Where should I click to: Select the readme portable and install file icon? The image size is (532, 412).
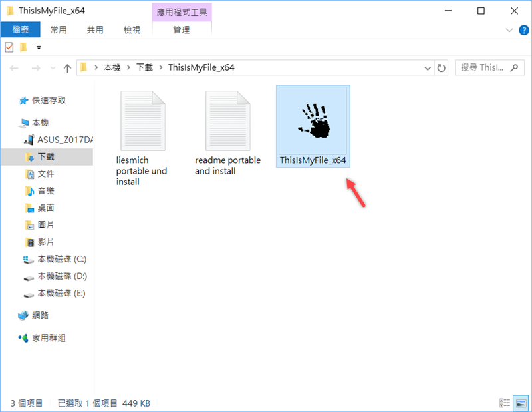coord(227,120)
